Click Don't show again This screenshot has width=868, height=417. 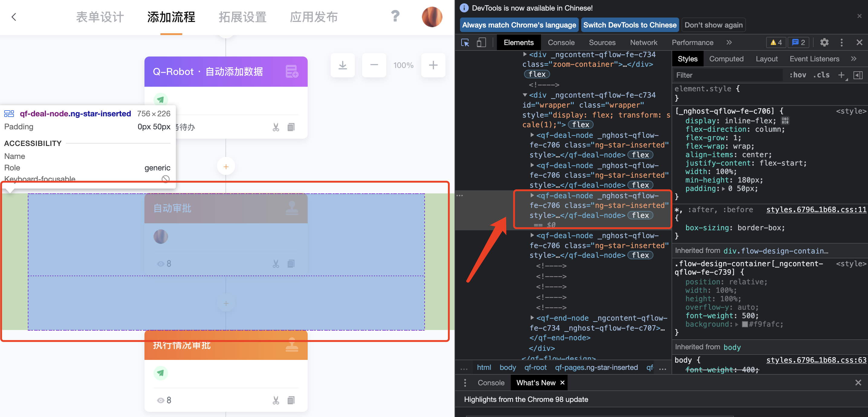click(713, 25)
